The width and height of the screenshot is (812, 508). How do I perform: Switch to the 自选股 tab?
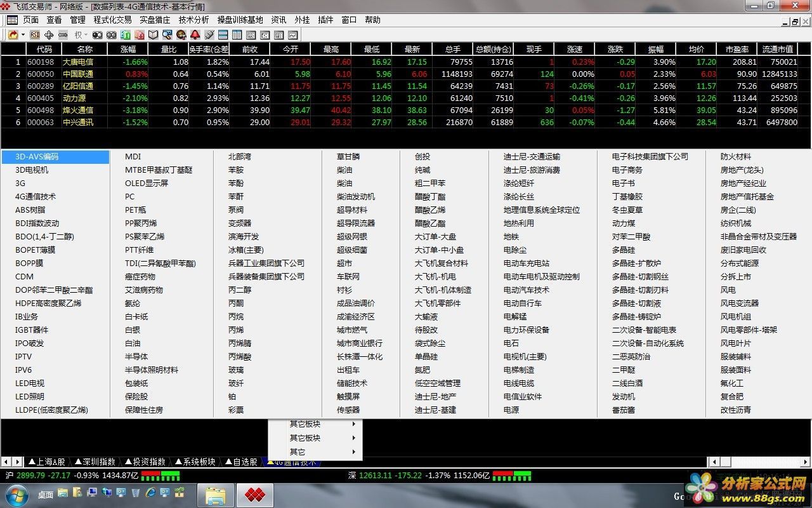coord(241,462)
